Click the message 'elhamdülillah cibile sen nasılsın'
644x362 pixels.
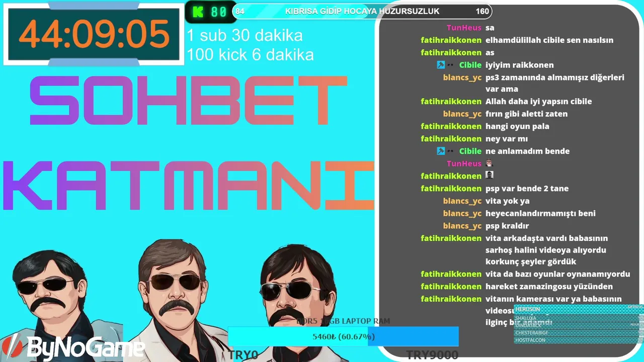pos(549,40)
